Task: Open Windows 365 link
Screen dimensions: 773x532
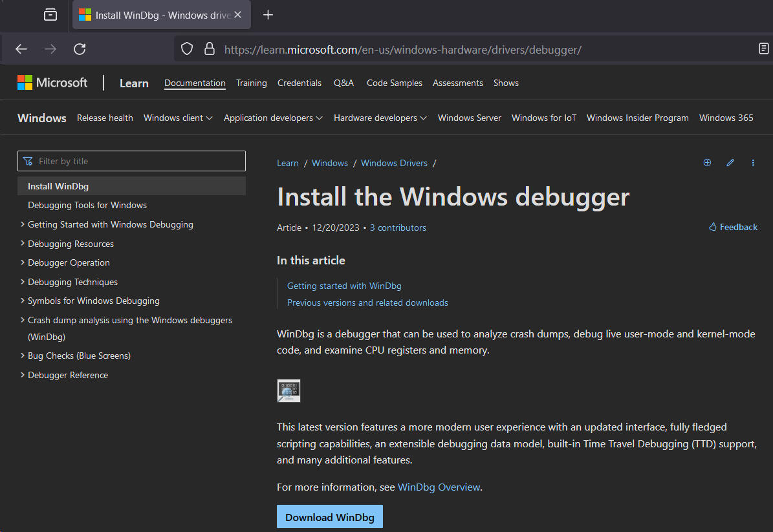Action: [726, 118]
